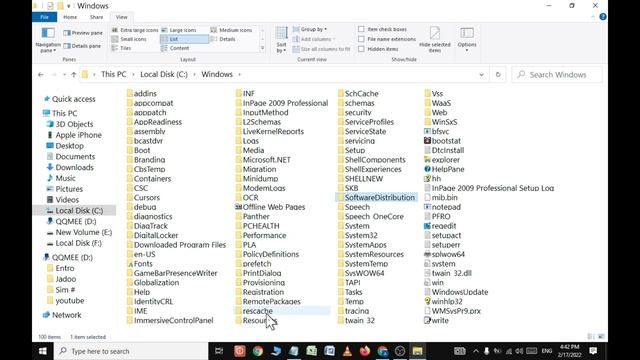Screen dimensions: 640x360
Task: Select the bootstat file
Action: pyautogui.click(x=442, y=141)
